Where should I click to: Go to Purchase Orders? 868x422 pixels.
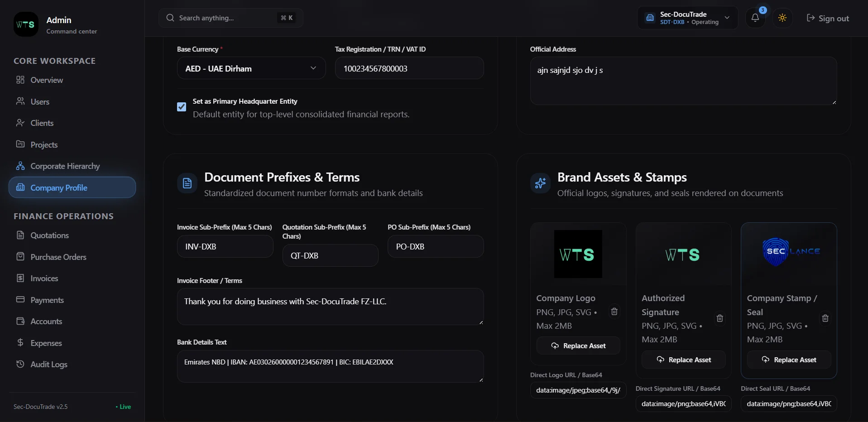click(72, 257)
